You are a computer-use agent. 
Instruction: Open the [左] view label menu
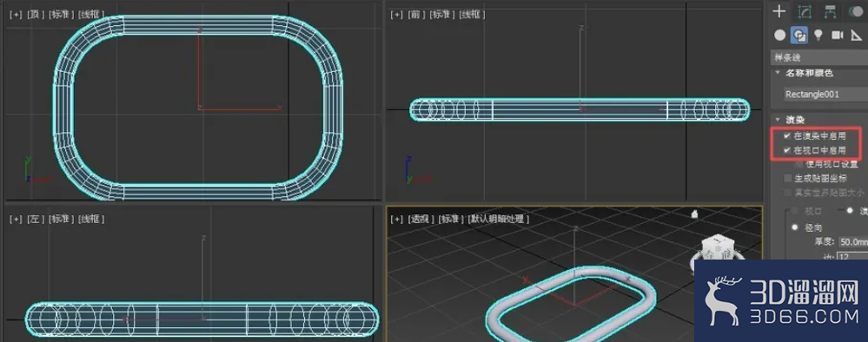click(36, 219)
